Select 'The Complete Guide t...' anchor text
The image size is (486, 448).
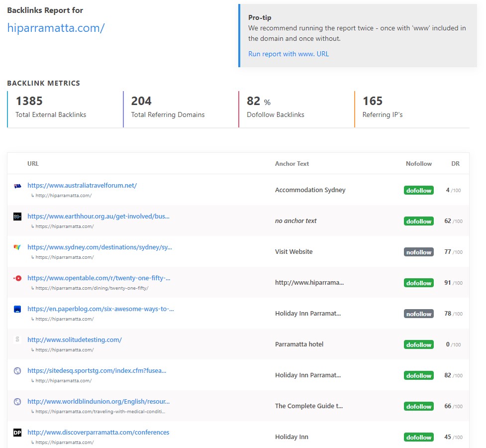(309, 406)
